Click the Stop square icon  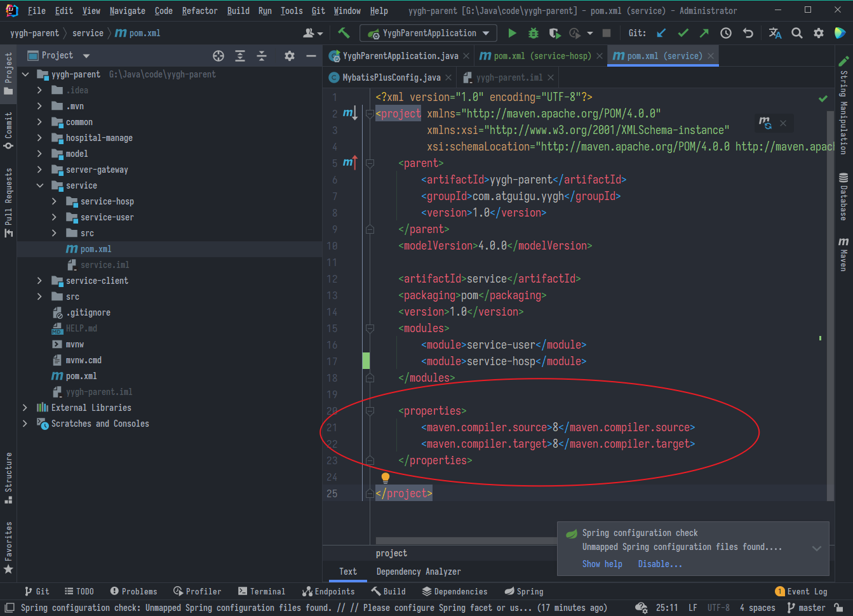(607, 33)
